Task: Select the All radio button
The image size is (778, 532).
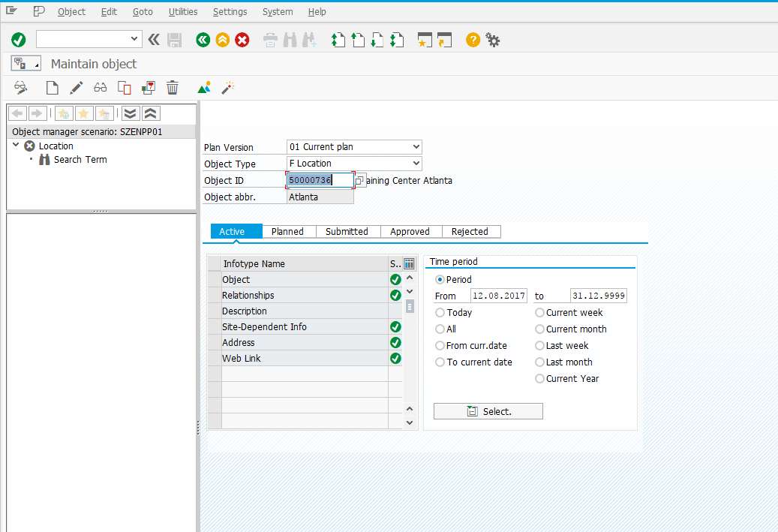Action: point(440,329)
